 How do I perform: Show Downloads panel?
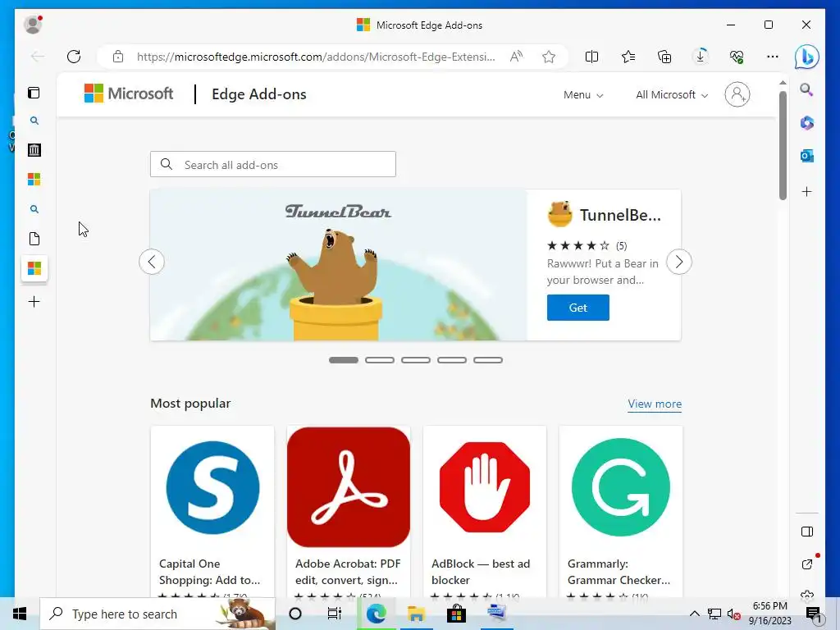click(701, 57)
